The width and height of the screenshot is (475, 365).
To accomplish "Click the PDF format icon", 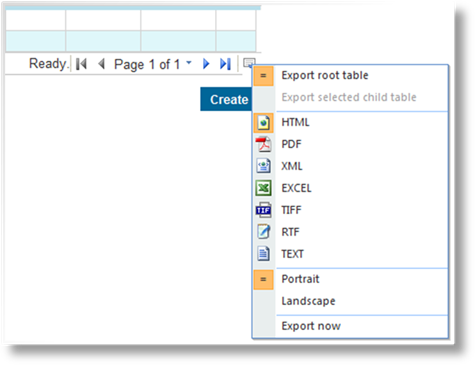I will coord(263,144).
